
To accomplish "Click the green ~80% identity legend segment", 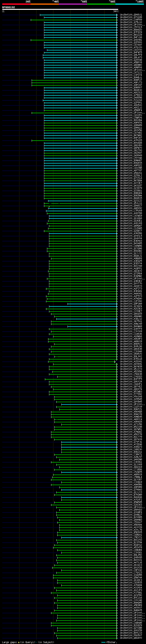I will (x=101, y=4).
